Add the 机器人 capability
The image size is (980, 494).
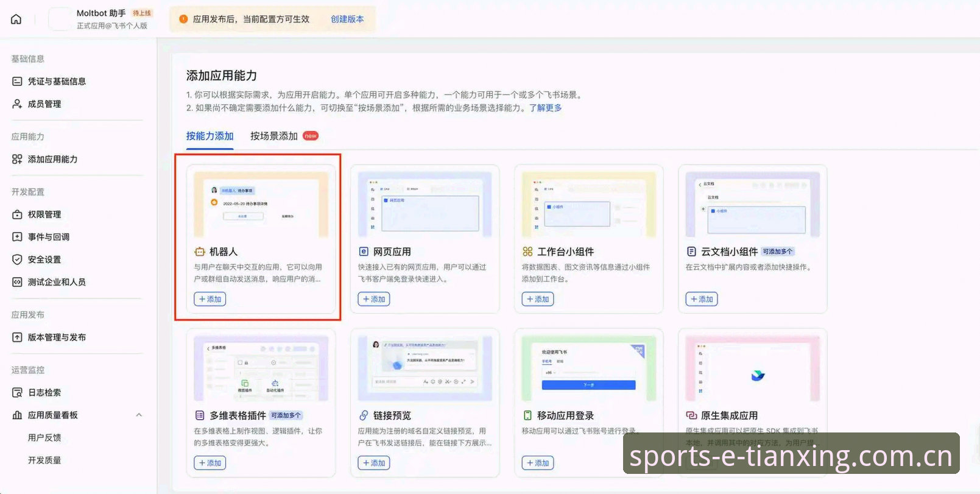pyautogui.click(x=210, y=299)
